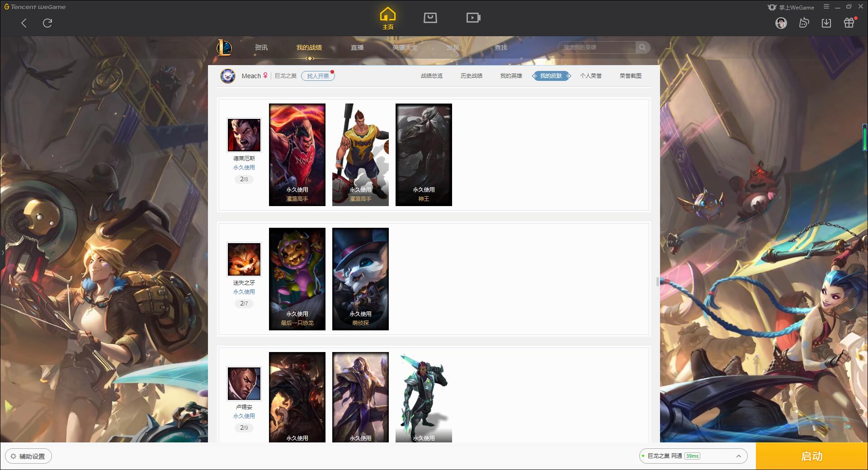The height and width of the screenshot is (470, 868).
Task: Open the 英雄大全 champions tab
Action: click(405, 47)
